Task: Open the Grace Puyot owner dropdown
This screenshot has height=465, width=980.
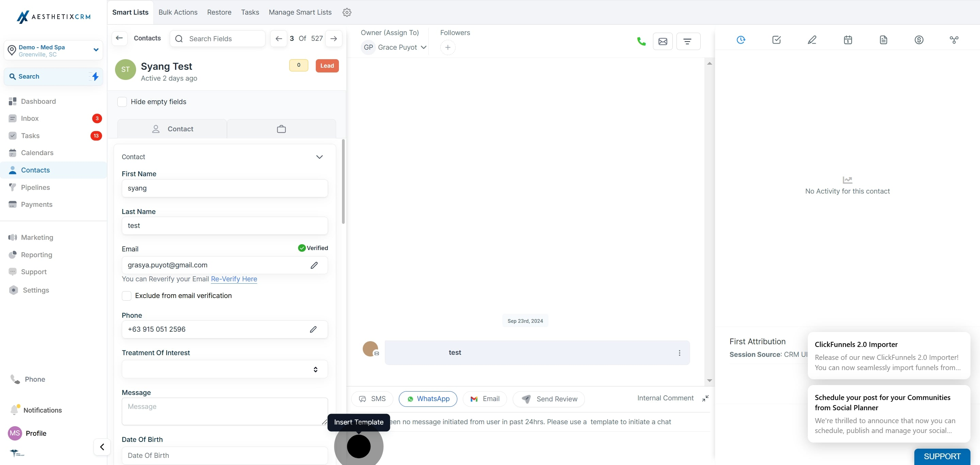Action: pos(393,48)
